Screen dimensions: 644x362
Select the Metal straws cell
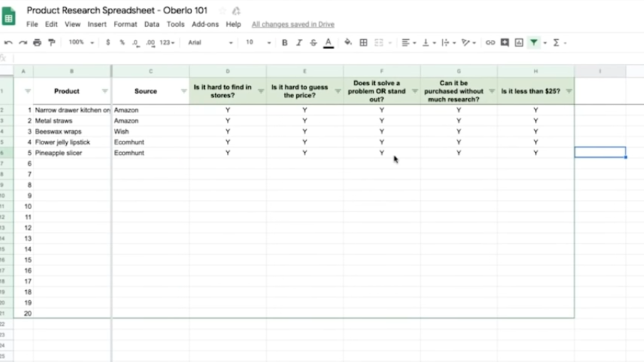coord(71,121)
